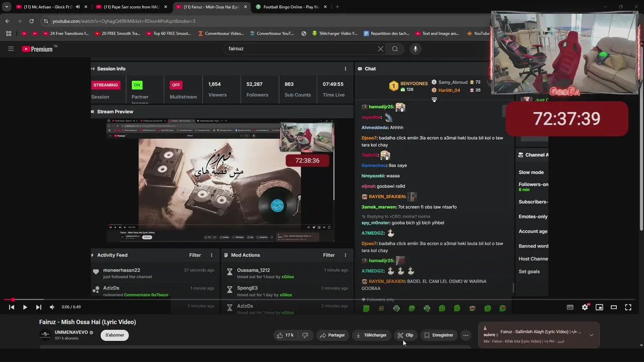Click the ON Partner badge in video

click(x=137, y=85)
